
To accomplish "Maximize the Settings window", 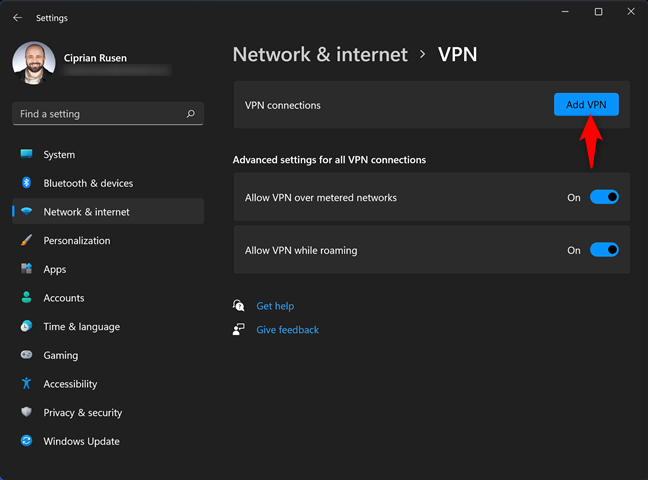I will (x=598, y=12).
